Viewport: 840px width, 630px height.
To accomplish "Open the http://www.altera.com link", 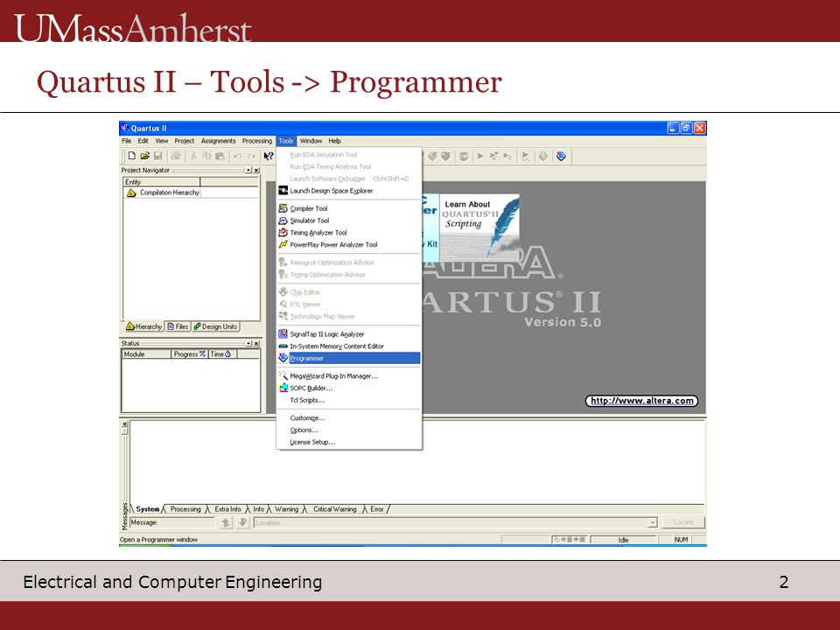I will coord(641,401).
